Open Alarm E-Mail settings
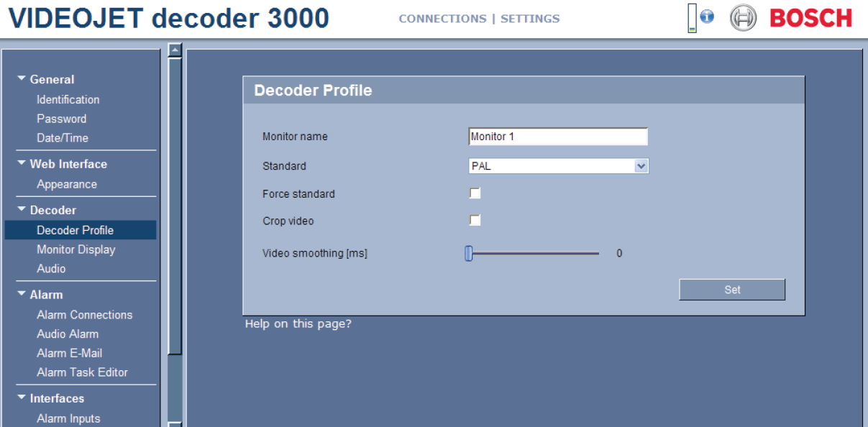 [70, 353]
